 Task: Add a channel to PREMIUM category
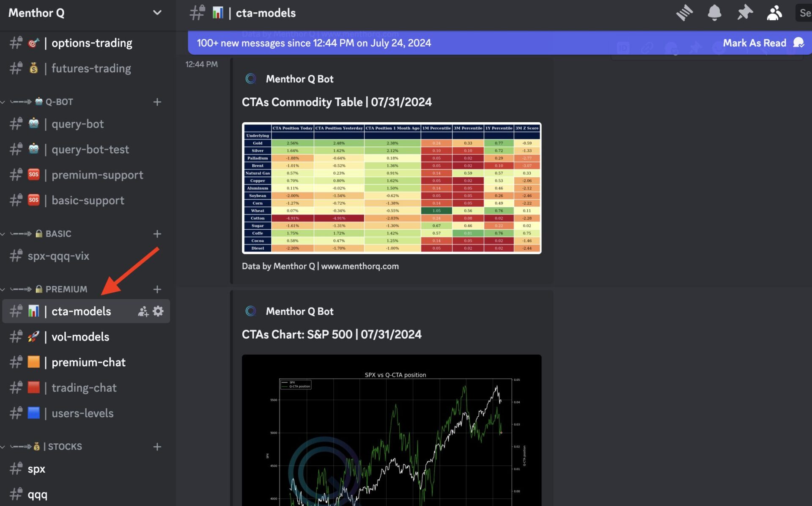(x=157, y=289)
